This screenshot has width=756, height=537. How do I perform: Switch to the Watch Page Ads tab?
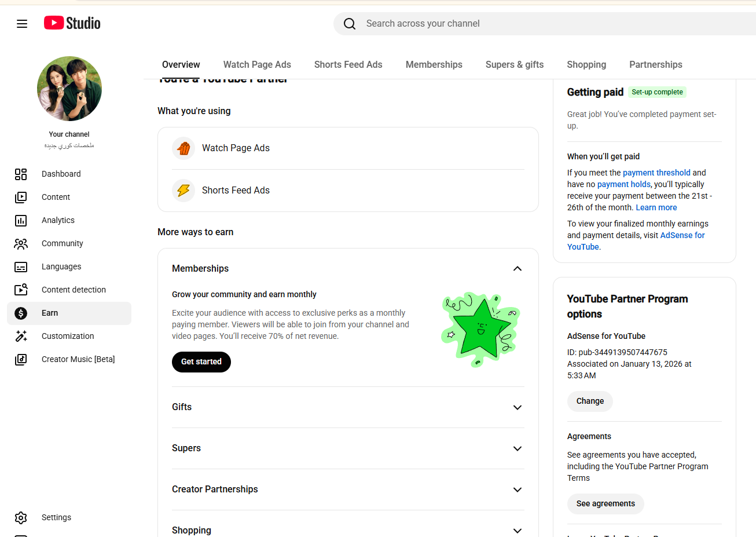click(257, 64)
